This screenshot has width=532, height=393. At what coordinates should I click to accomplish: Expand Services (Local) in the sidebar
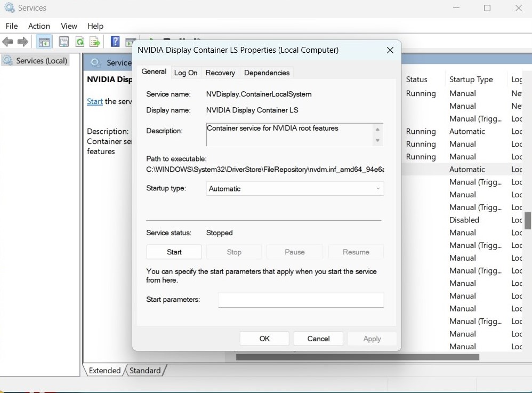(35, 60)
